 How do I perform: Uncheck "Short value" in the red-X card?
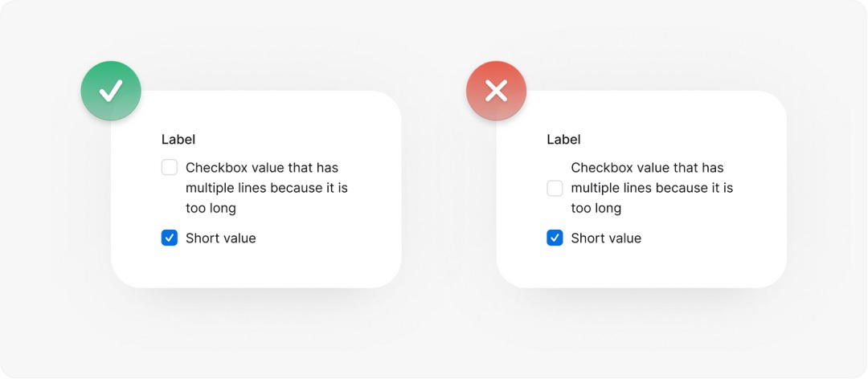555,238
